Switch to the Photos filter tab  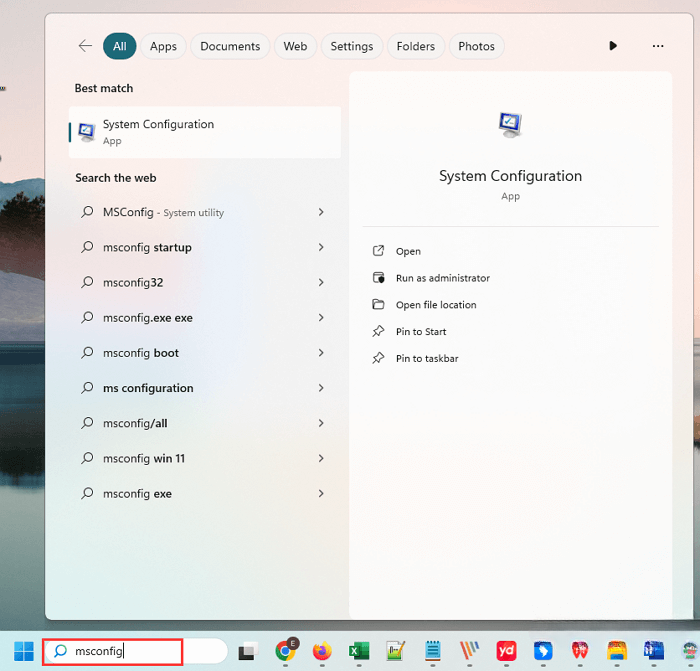click(x=476, y=46)
